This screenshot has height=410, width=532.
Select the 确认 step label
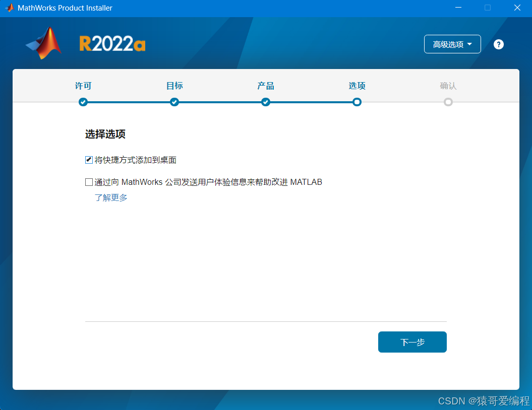(448, 86)
